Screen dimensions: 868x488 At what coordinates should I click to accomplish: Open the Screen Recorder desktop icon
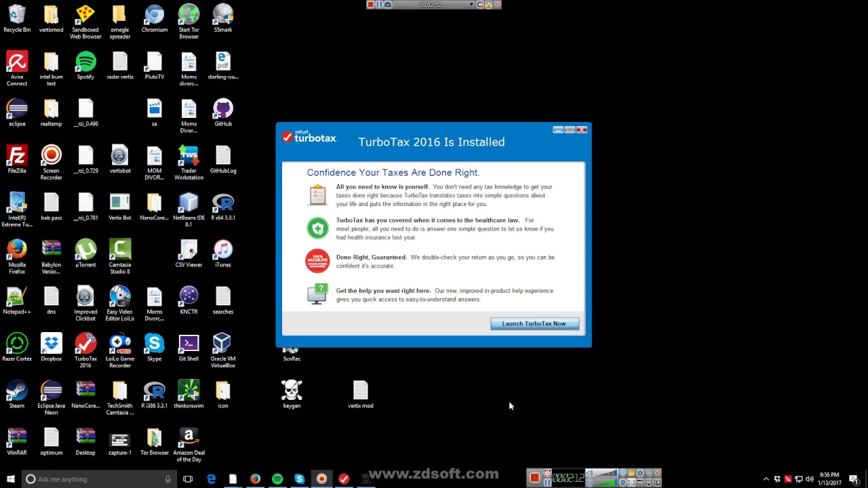tap(52, 163)
